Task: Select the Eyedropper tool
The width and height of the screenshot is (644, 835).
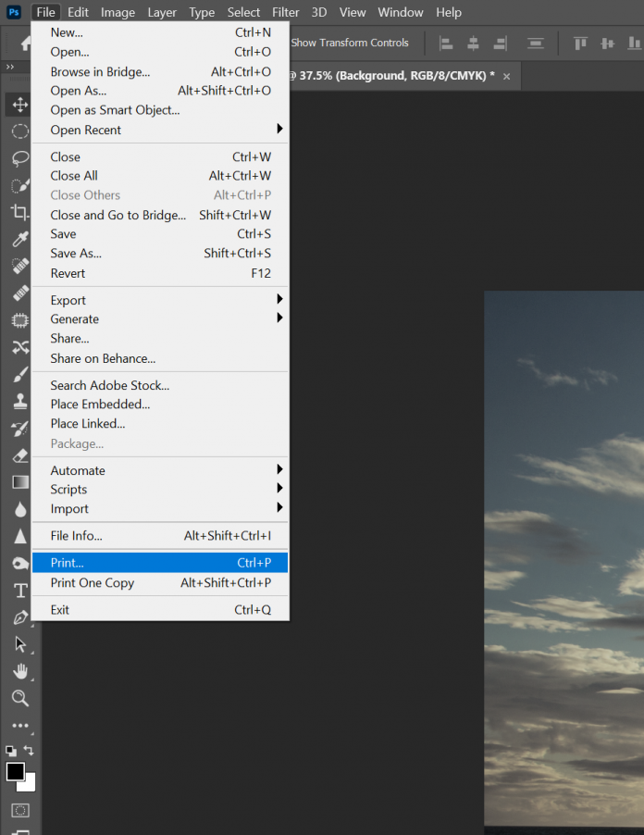Action: 19,239
